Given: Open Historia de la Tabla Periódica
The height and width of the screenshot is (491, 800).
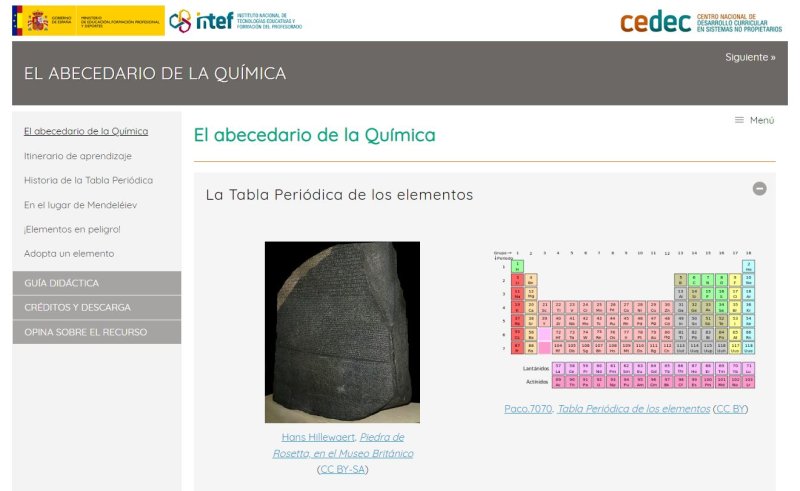Looking at the screenshot, I should (x=88, y=180).
